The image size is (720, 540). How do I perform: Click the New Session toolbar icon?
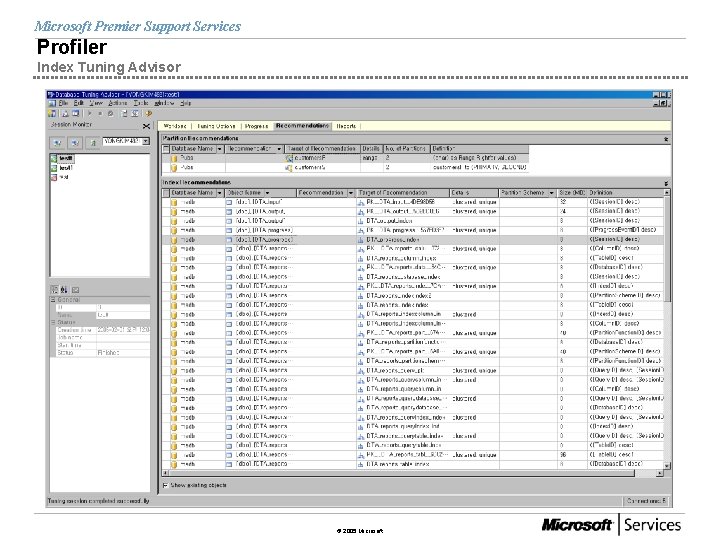tap(52, 113)
